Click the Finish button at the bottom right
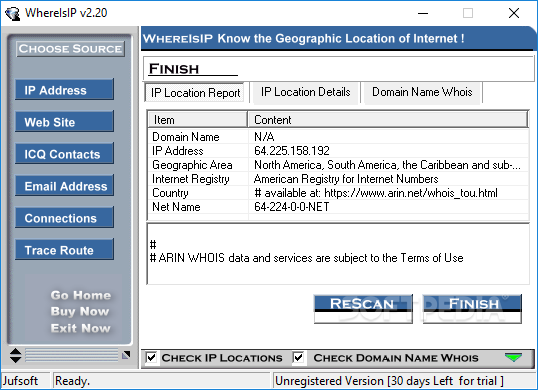The width and height of the screenshot is (538, 390). 472,309
